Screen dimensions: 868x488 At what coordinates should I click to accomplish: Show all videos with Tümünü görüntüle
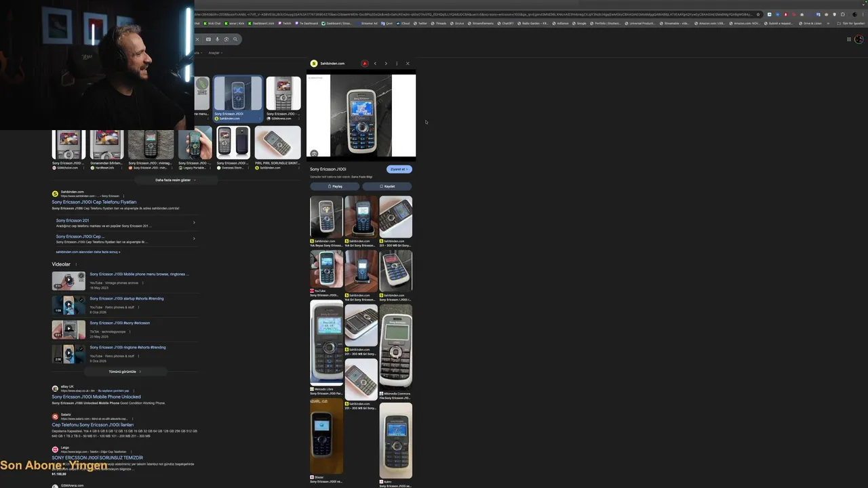125,372
